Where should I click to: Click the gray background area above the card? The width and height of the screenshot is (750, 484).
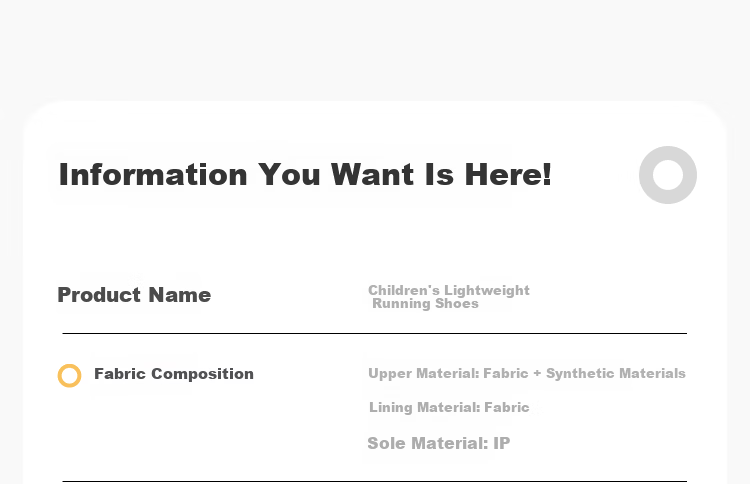pos(375,48)
